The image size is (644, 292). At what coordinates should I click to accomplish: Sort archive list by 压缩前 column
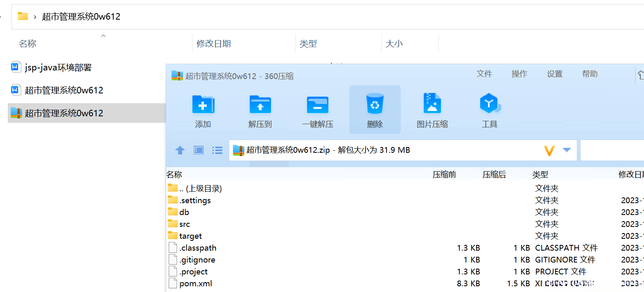pos(445,174)
